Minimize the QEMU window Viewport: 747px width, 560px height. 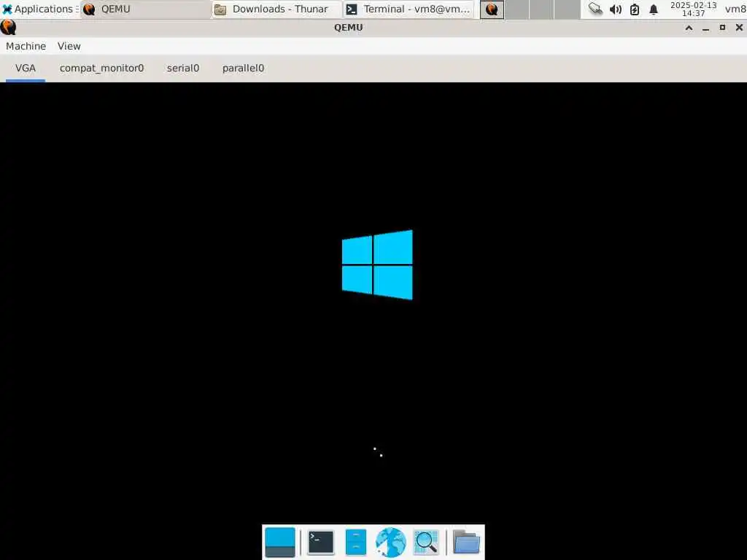[x=705, y=28]
